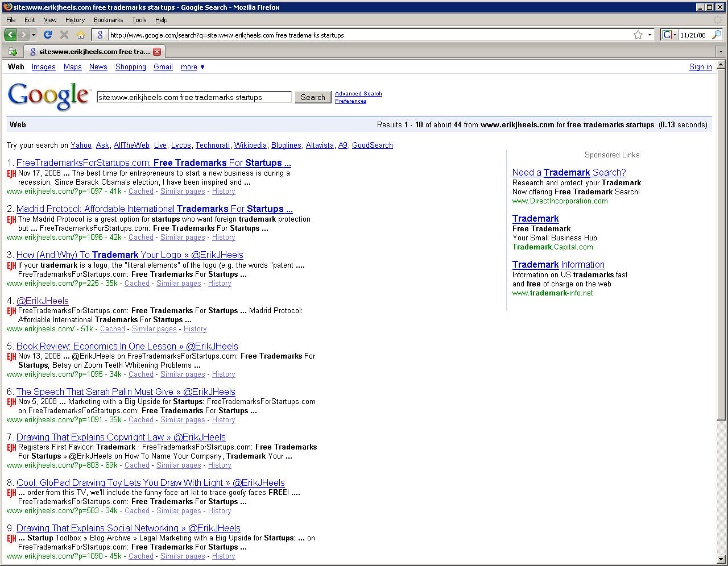Close the erikjheels search tab
Screen dimensions: 728x566
(157, 52)
